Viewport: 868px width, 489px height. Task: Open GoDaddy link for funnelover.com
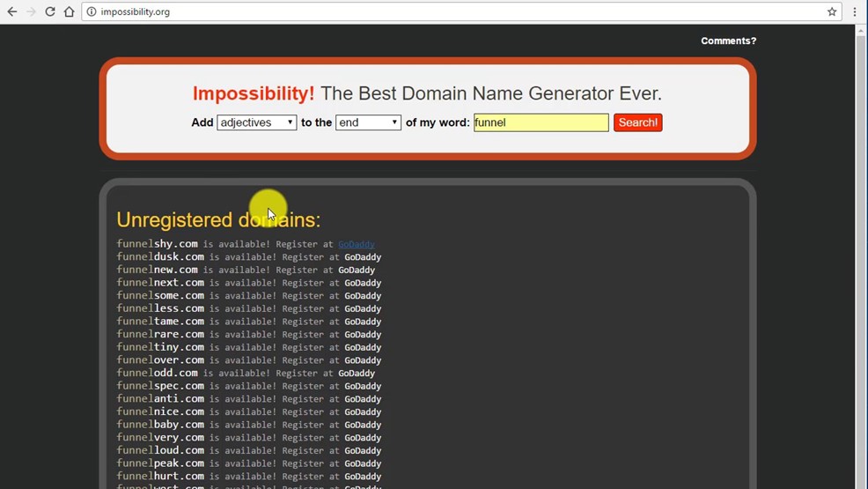click(363, 360)
